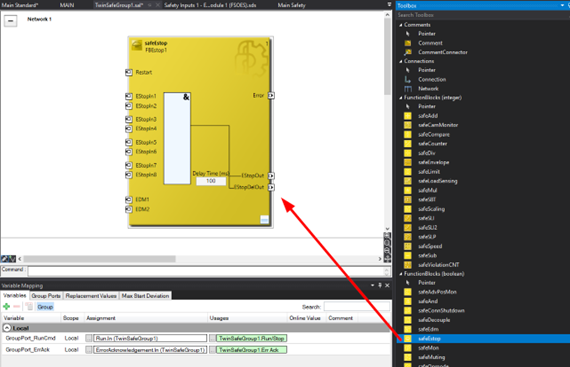Viewport: 570px width, 367px height.
Task: Select the safeMuting function block
Action: tap(431, 357)
